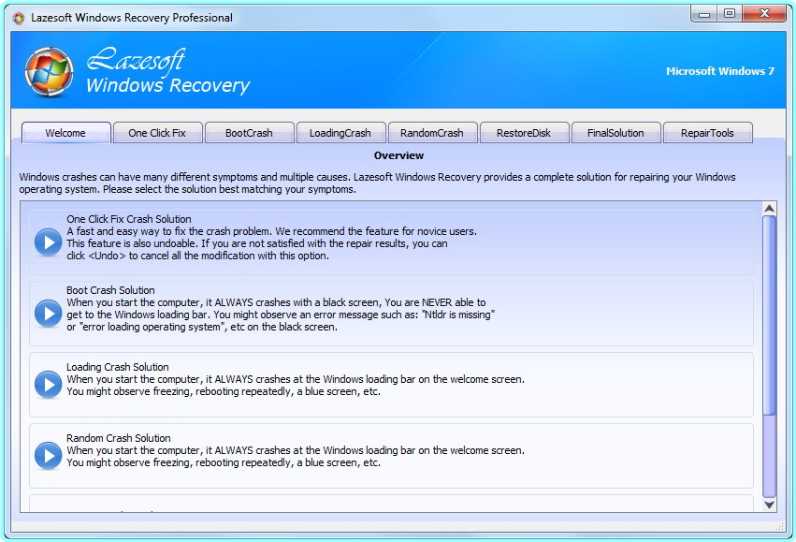This screenshot has width=796, height=542.
Task: Select the FinalSolution tab
Action: [616, 133]
